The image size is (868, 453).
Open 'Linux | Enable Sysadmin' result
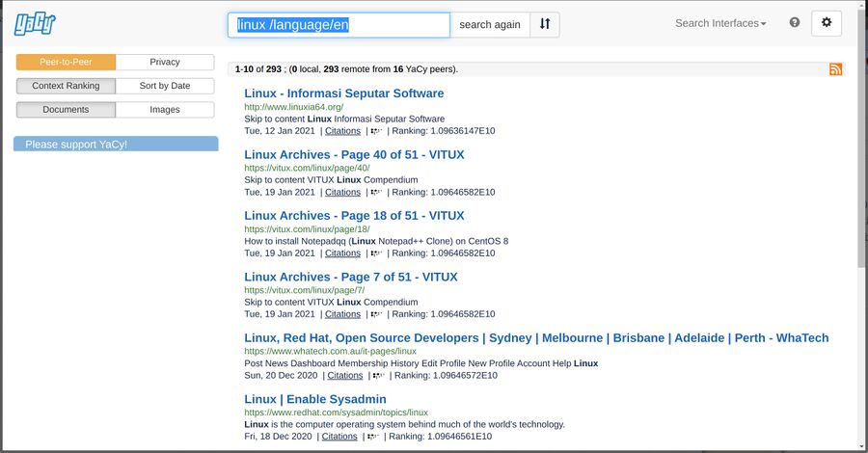click(315, 399)
